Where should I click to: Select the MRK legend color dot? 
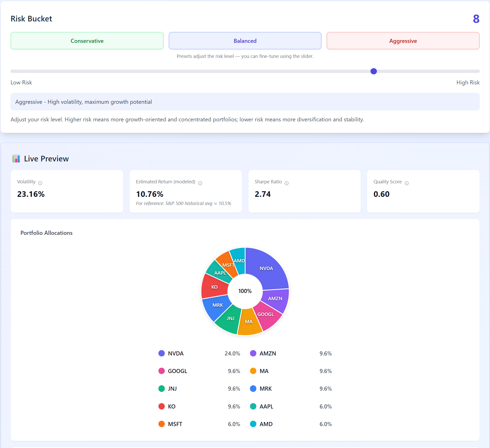253,389
